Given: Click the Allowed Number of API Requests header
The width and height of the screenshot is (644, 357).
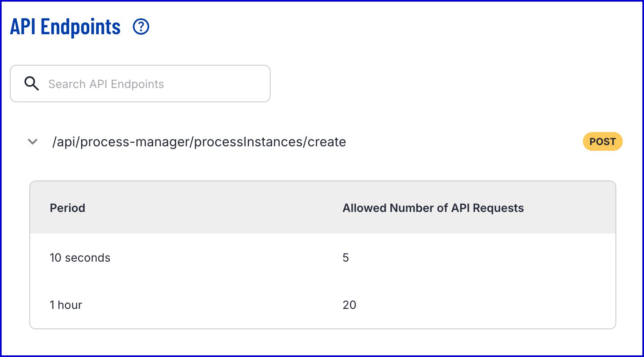Looking at the screenshot, I should [433, 208].
